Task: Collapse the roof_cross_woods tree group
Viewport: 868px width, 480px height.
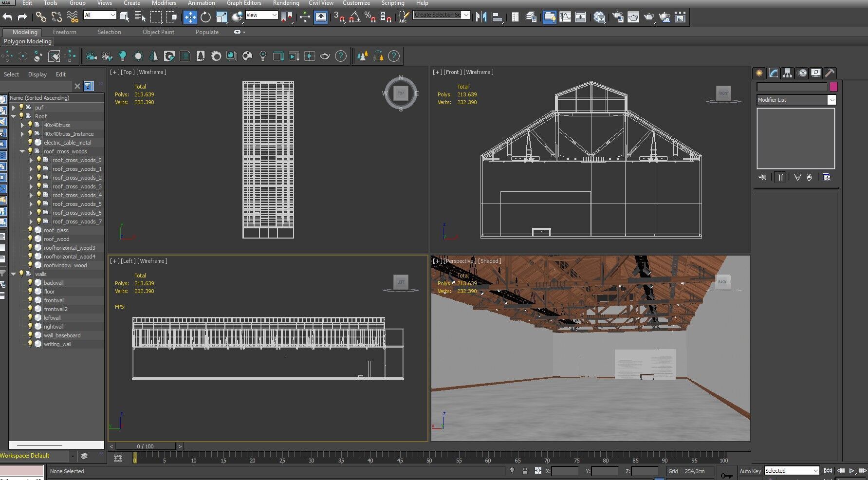Action: [22, 151]
